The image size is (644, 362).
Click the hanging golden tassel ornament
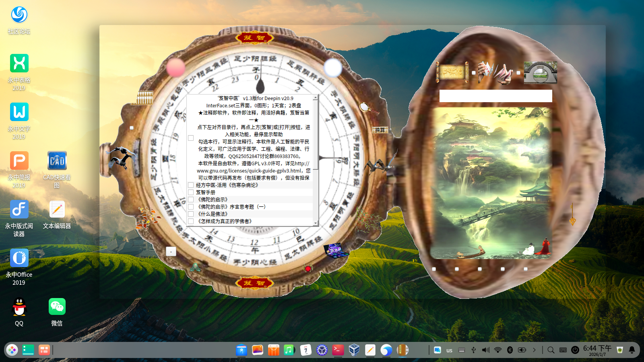[x=572, y=214]
